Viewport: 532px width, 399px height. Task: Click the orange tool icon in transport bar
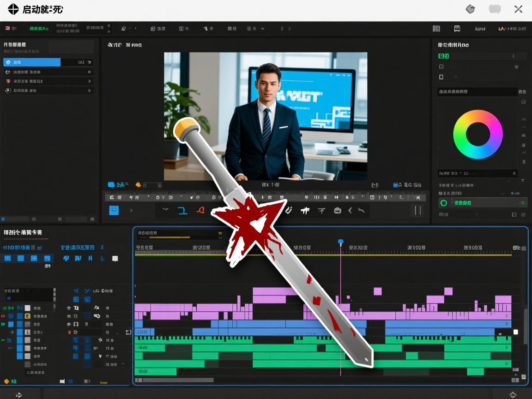[200, 211]
